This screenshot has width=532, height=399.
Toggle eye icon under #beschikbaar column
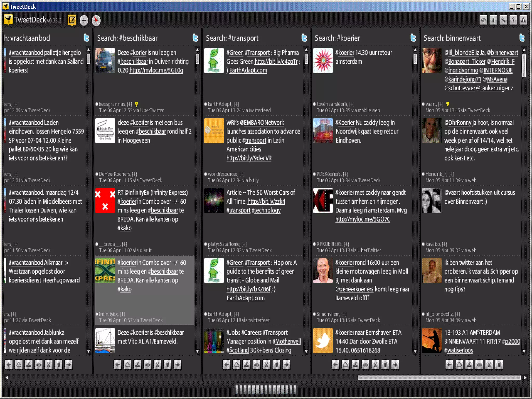click(x=148, y=365)
